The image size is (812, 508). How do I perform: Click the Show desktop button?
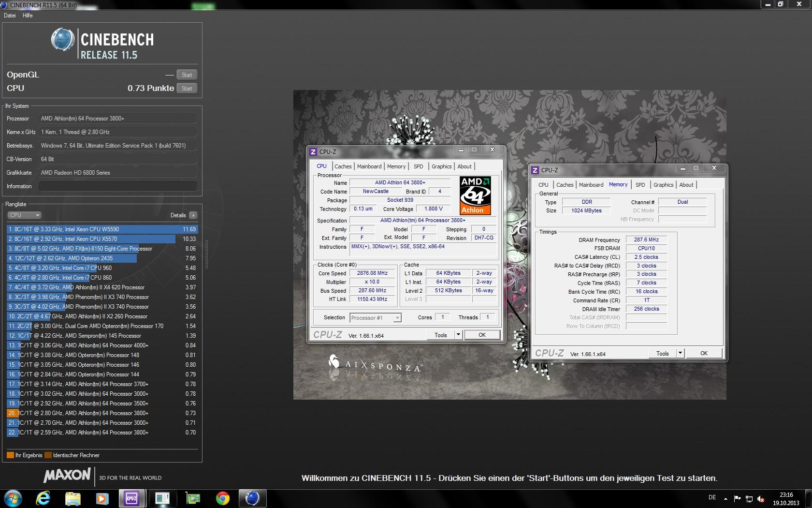(808, 498)
